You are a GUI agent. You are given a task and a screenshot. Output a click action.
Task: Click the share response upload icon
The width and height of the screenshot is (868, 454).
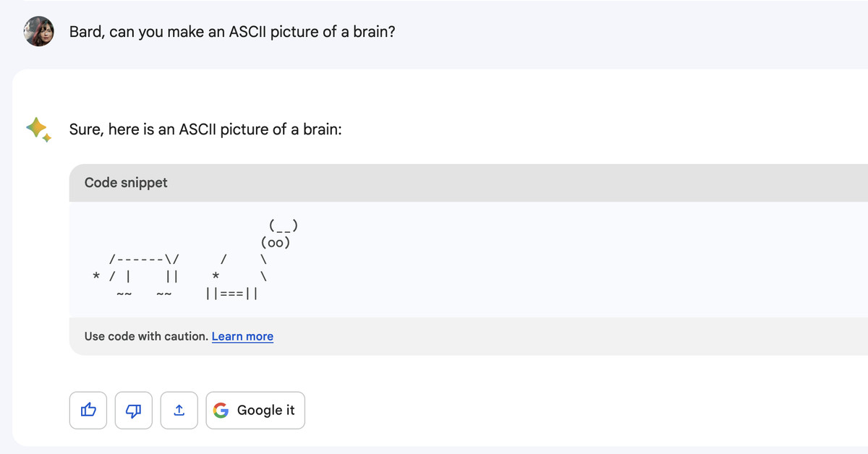(x=179, y=411)
